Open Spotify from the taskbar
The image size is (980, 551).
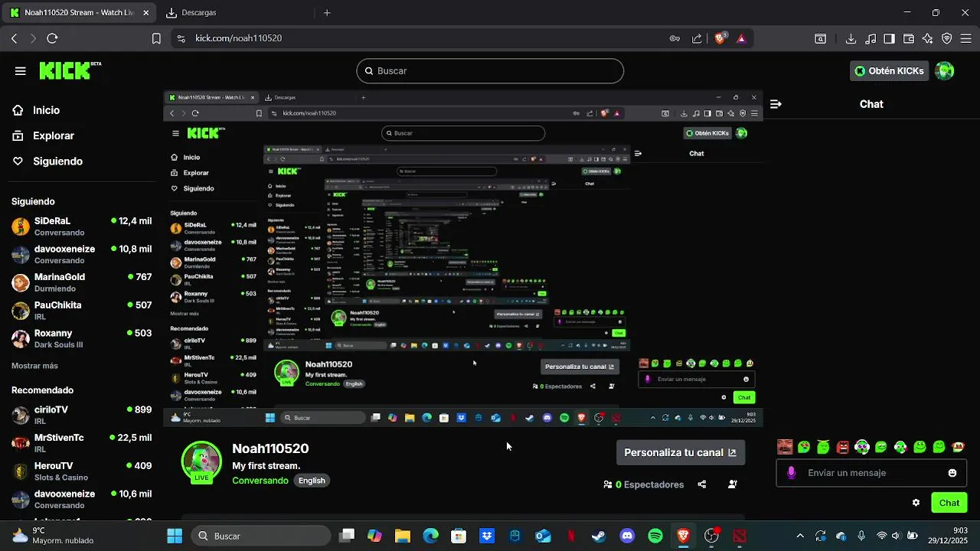coord(655,536)
